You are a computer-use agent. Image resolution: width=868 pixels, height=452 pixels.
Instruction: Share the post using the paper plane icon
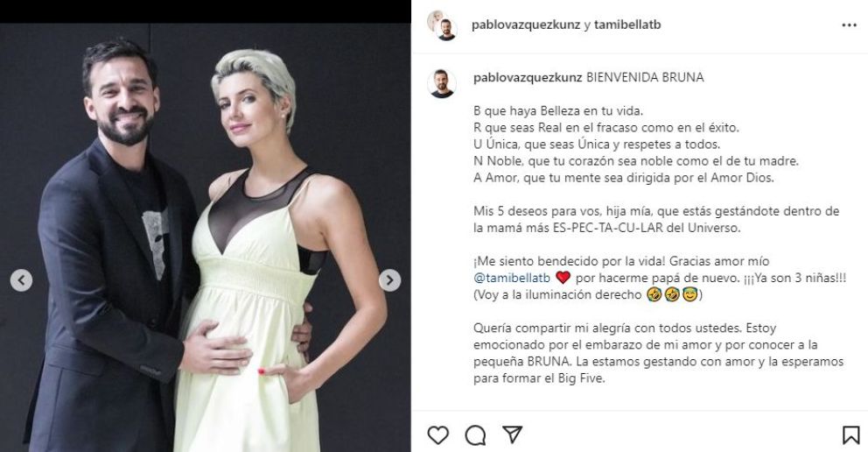pos(513,434)
